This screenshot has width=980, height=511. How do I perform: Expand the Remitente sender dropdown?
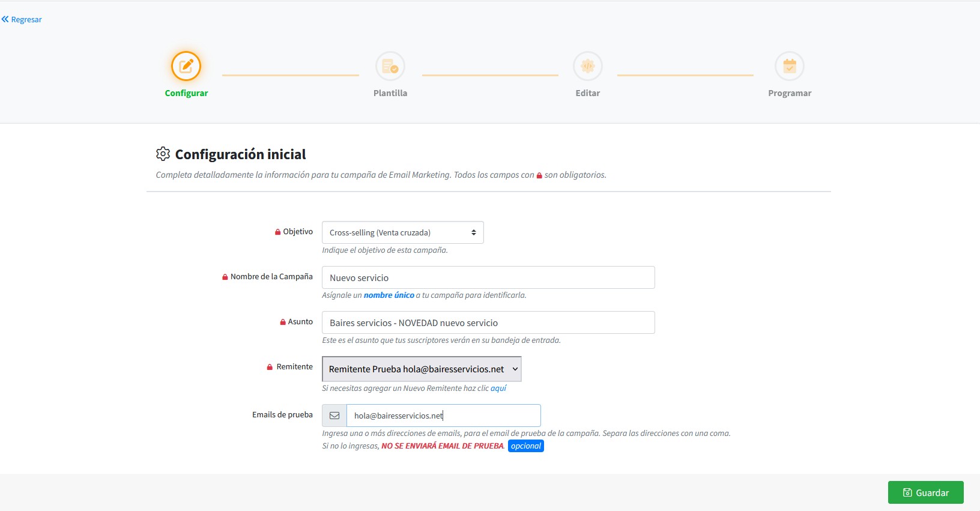tap(422, 369)
